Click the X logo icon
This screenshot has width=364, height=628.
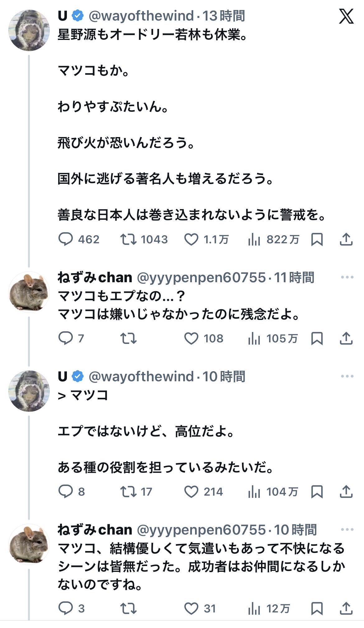pos(346,17)
